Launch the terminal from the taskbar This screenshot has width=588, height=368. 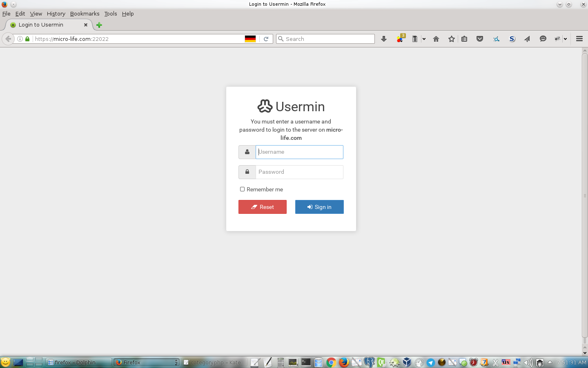(x=306, y=362)
